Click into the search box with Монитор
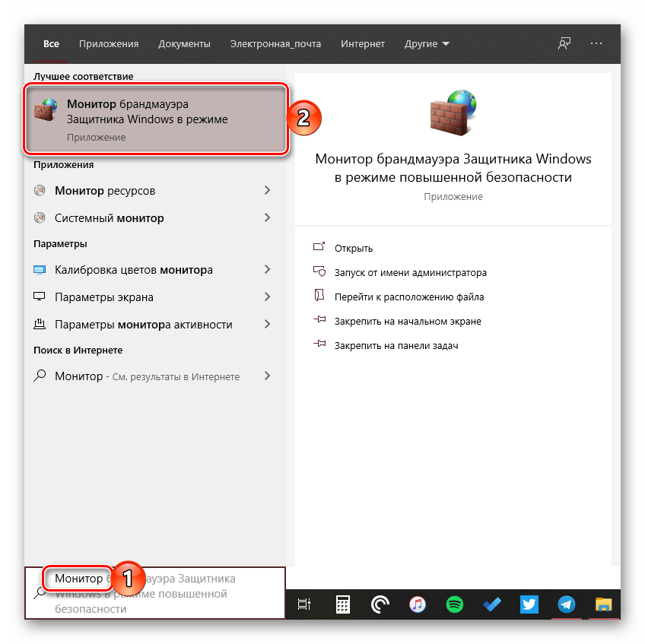Viewport: 645px width, 644px height. (155, 592)
